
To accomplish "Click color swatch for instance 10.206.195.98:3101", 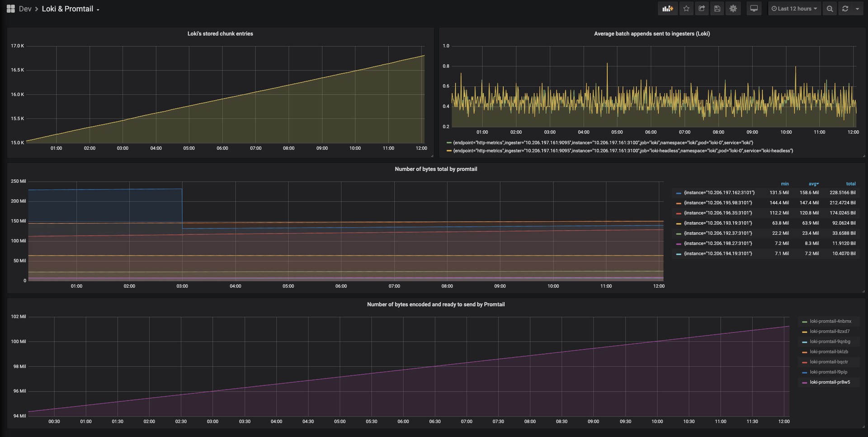I will (678, 203).
